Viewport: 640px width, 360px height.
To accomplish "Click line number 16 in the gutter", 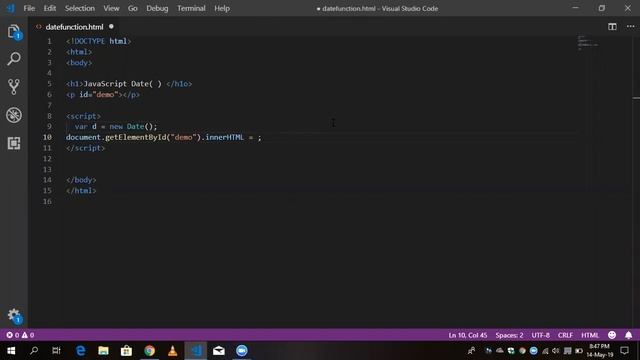I will coord(47,201).
